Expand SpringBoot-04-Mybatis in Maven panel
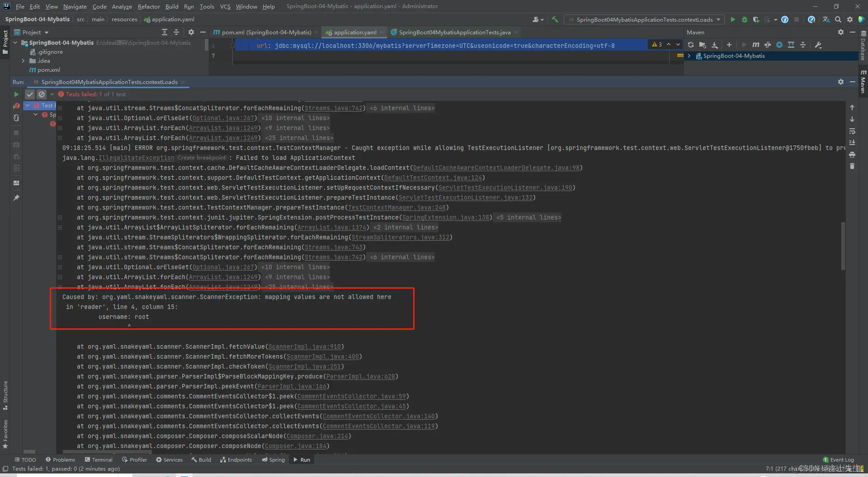Screen dimensions: 868x477 [x=689, y=56]
